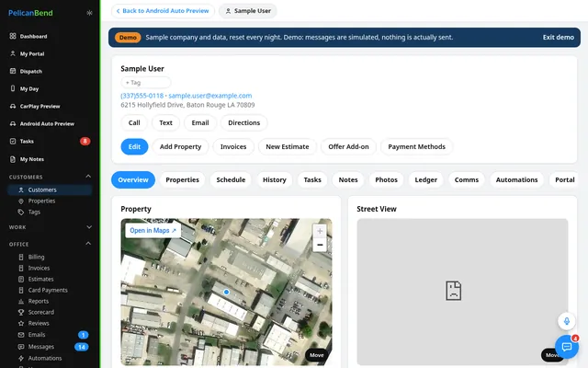Switch to the Photos tab
Viewport: 588px width, 368px height.
pos(386,180)
